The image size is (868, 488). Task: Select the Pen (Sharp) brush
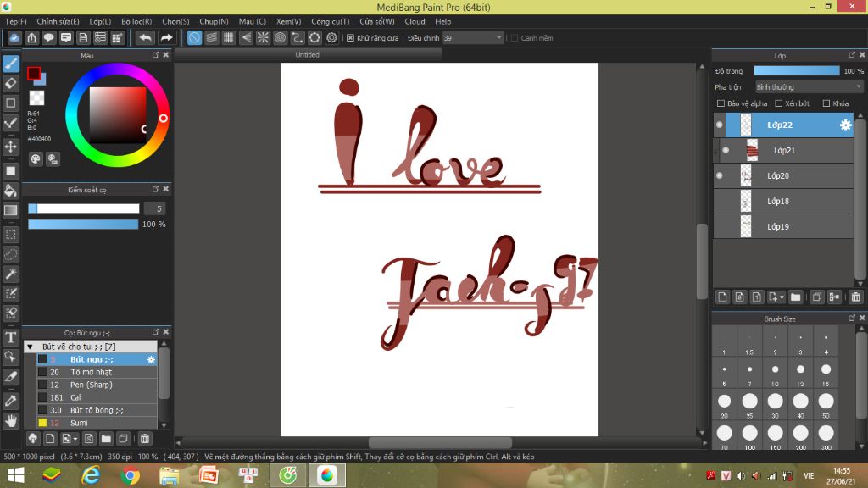(x=92, y=385)
